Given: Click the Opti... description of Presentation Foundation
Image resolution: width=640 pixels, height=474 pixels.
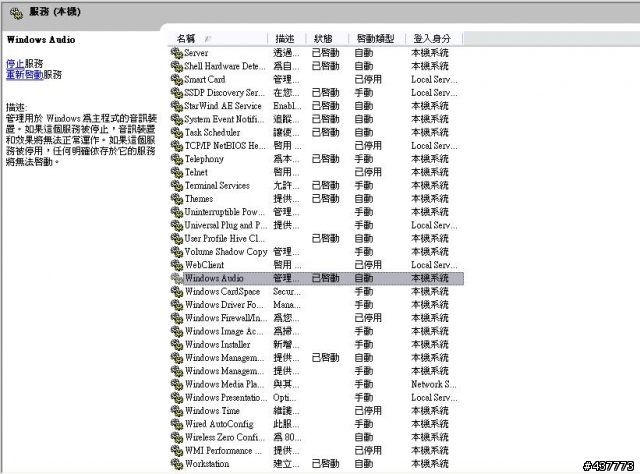Looking at the screenshot, I should (x=285, y=397).
